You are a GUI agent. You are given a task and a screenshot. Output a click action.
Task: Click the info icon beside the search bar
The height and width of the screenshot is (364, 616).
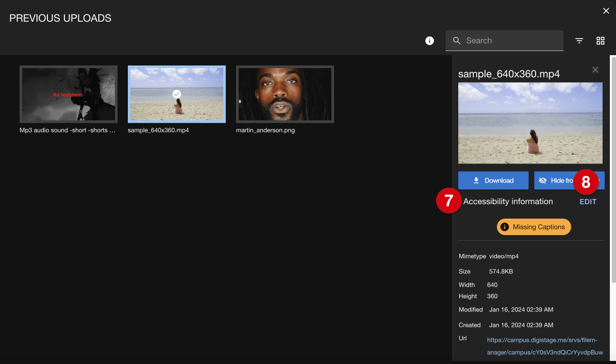tap(429, 41)
